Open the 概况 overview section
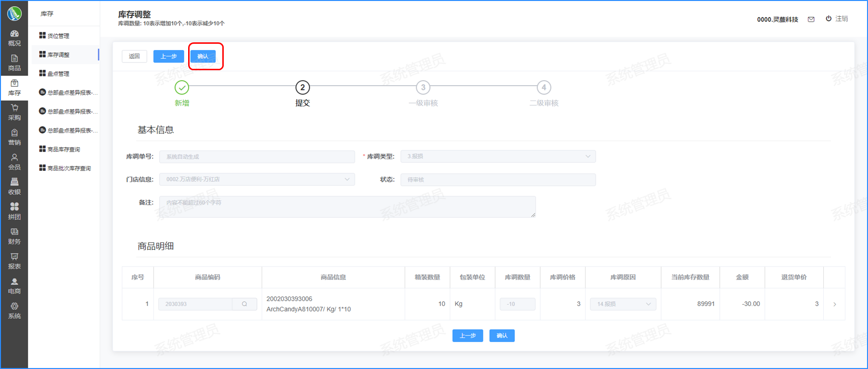Viewport: 868px width, 369px height. 14,38
